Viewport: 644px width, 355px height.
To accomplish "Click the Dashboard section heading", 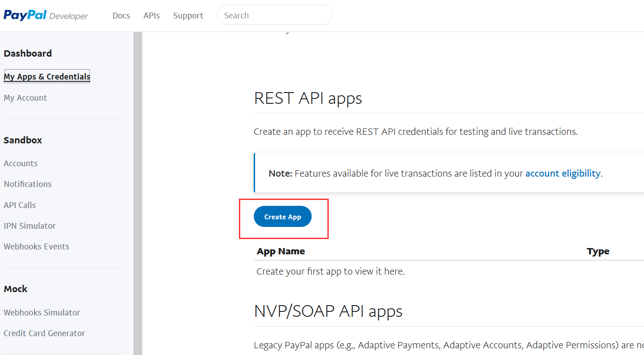I will (28, 53).
